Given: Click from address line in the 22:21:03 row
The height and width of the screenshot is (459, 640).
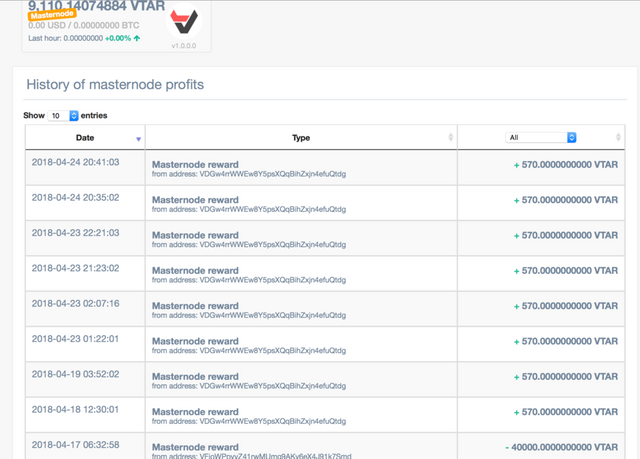Looking at the screenshot, I should click(x=249, y=245).
